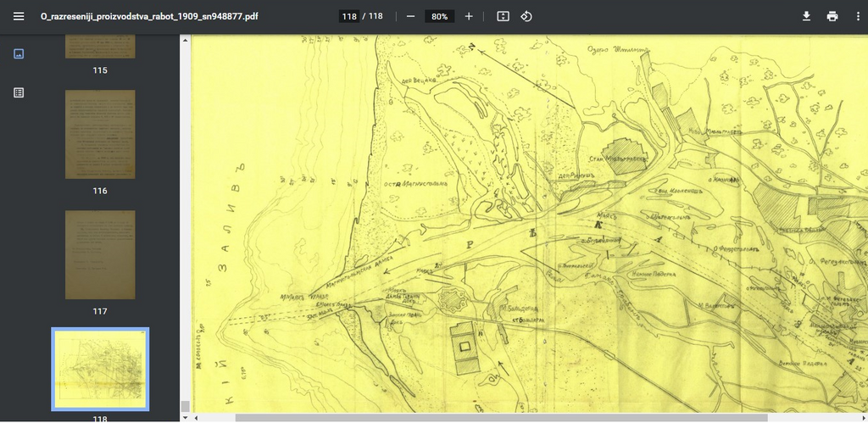Click the total page count '118'
The height and width of the screenshot is (423, 868).
(376, 16)
